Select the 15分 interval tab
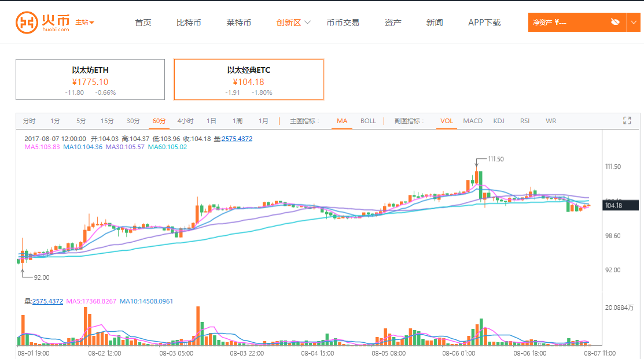644x359 pixels. (107, 121)
